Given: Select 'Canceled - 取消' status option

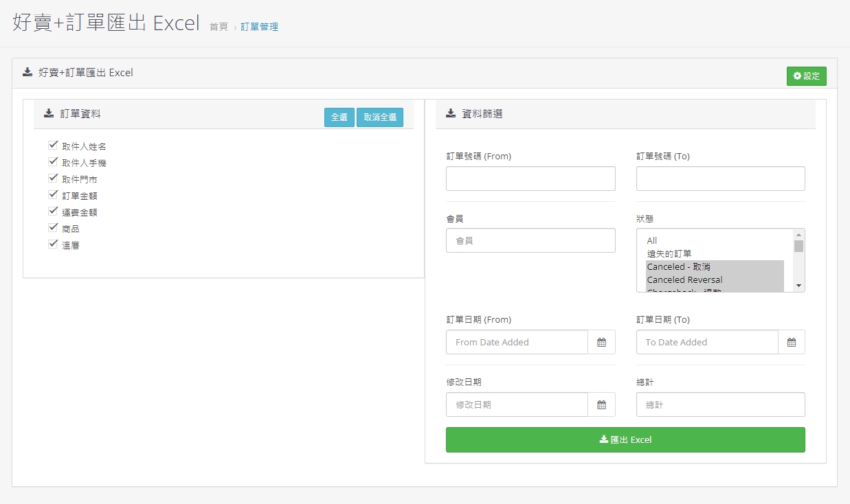Looking at the screenshot, I should point(715,266).
